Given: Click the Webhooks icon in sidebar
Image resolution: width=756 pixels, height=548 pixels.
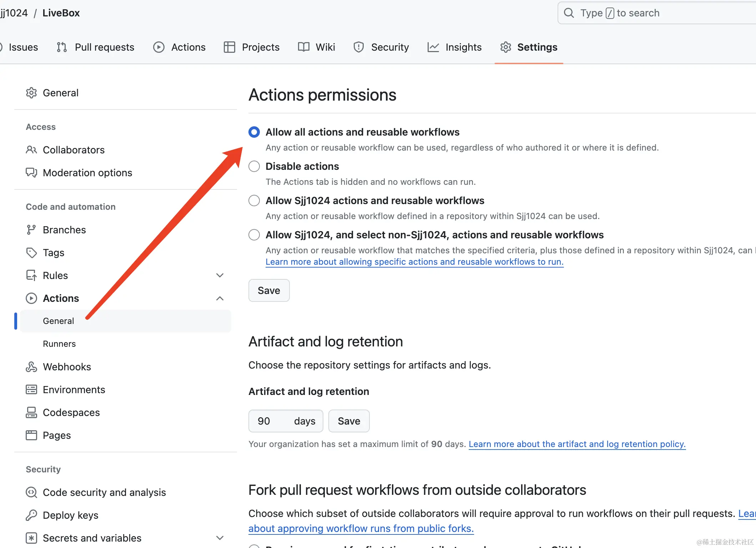Looking at the screenshot, I should [x=31, y=367].
